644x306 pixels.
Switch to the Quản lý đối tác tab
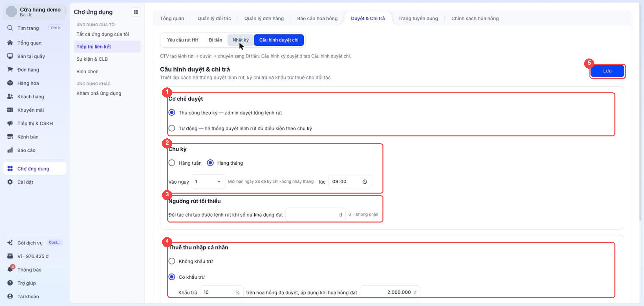(214, 18)
